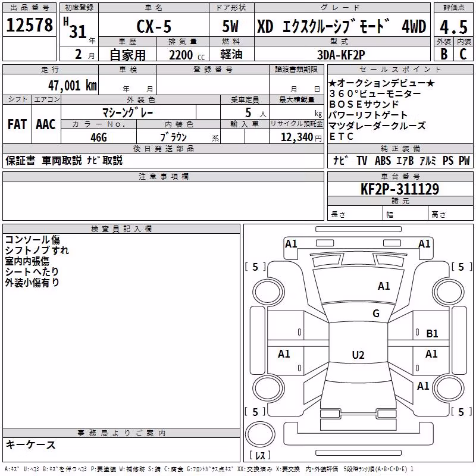Click the grade XD エクスクルーシブモード 4WD
The image size is (476, 476).
click(342, 26)
